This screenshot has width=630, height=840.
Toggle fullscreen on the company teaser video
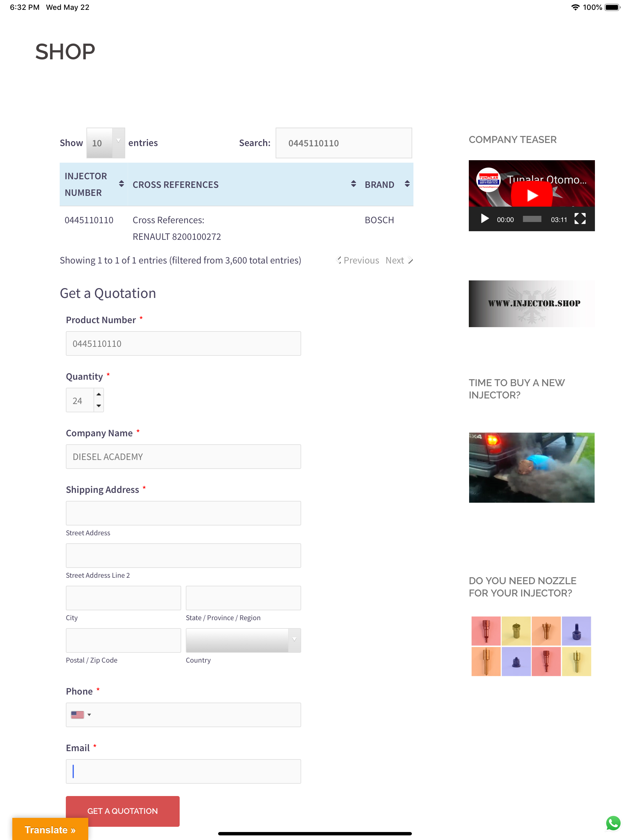[x=580, y=219]
